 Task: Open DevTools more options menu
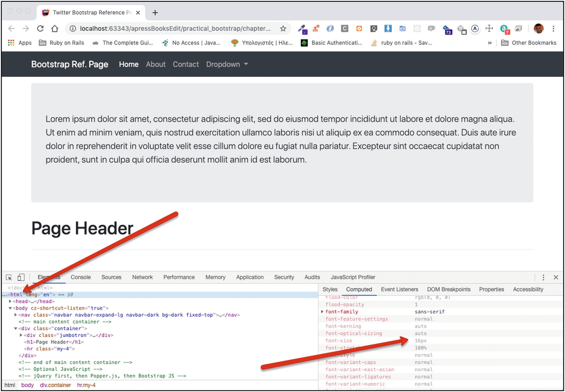[x=543, y=277]
